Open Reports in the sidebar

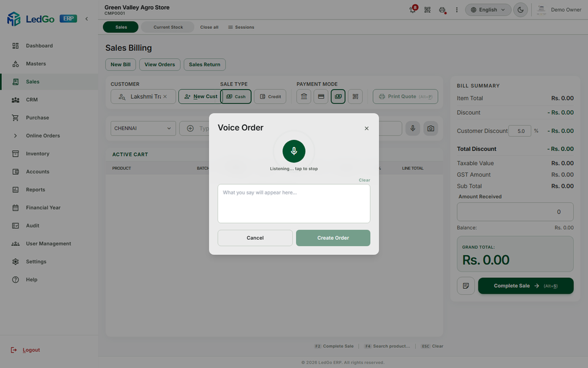(x=49, y=190)
